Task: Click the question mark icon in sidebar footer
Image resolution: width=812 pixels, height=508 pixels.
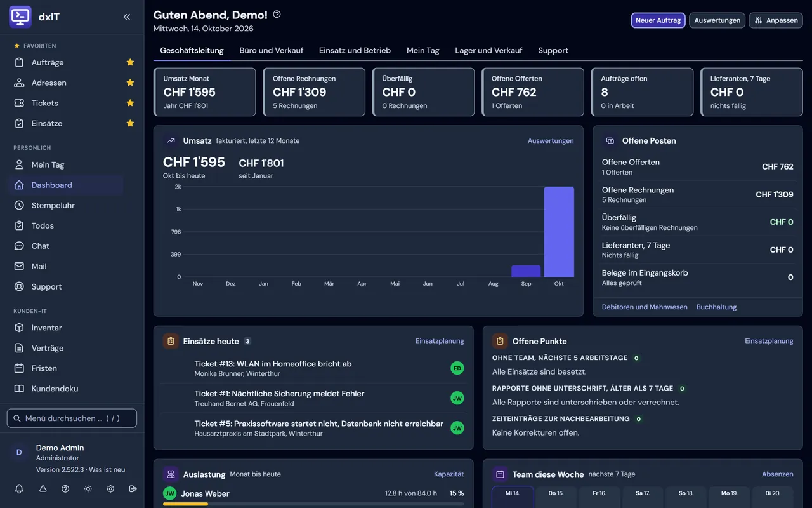Action: click(x=65, y=488)
